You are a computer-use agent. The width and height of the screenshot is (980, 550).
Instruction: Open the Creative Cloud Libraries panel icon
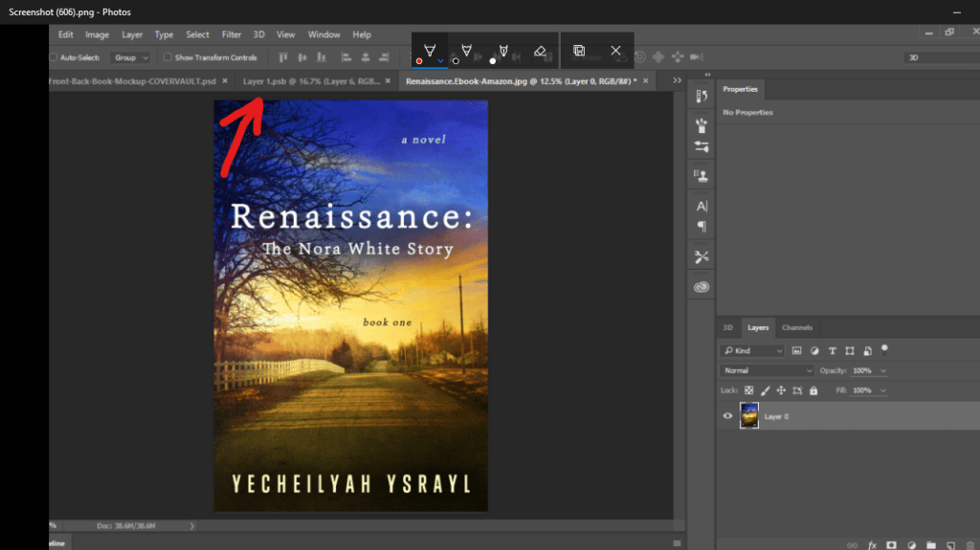702,286
